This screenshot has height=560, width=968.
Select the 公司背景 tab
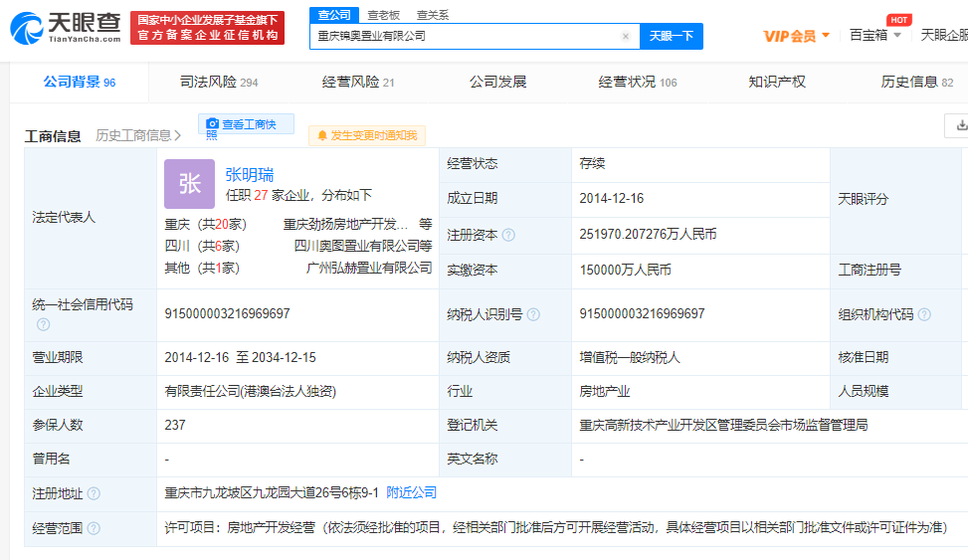79,83
